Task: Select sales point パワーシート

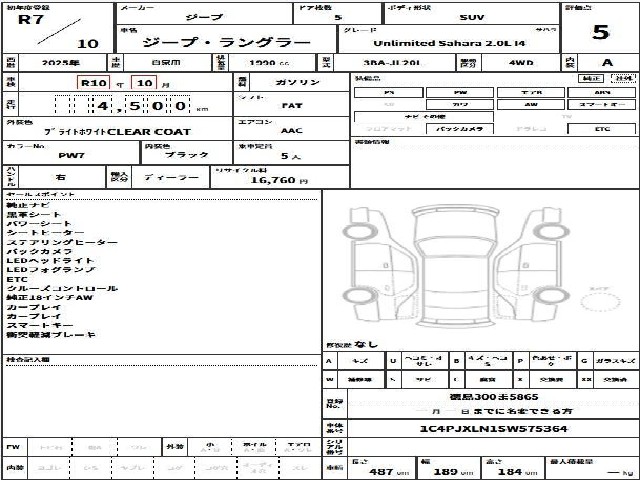Action: (39, 224)
